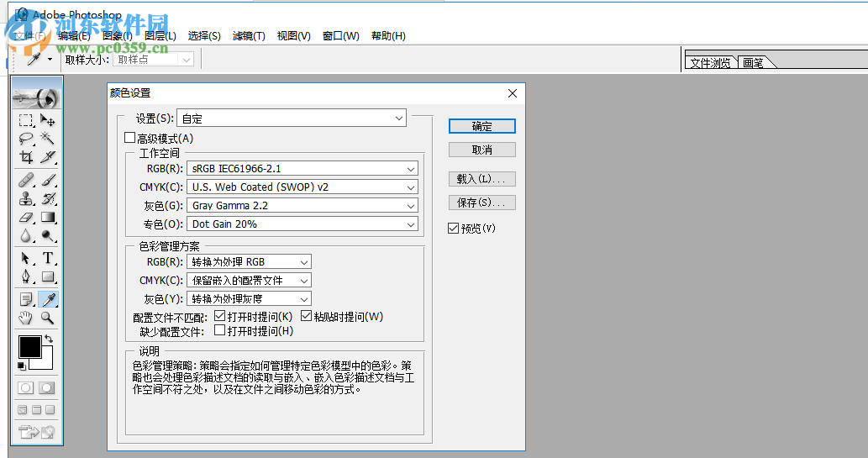Screen dimensions: 868x458
Task: Uncheck 打开时提问(K) for profile mismatch
Action: click(220, 316)
